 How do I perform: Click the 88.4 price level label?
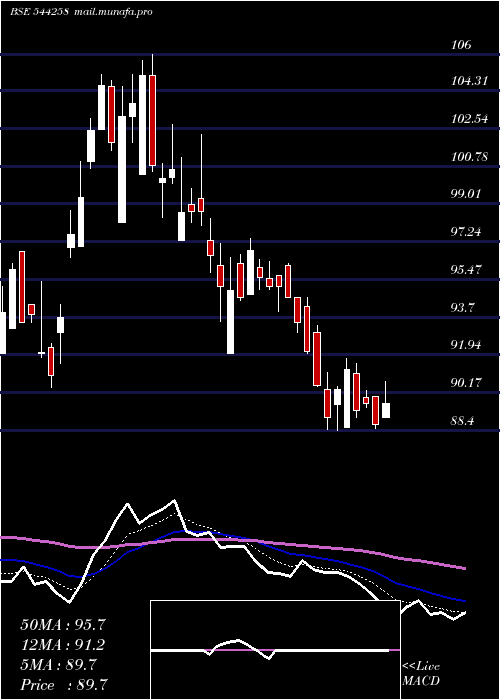[x=463, y=421]
